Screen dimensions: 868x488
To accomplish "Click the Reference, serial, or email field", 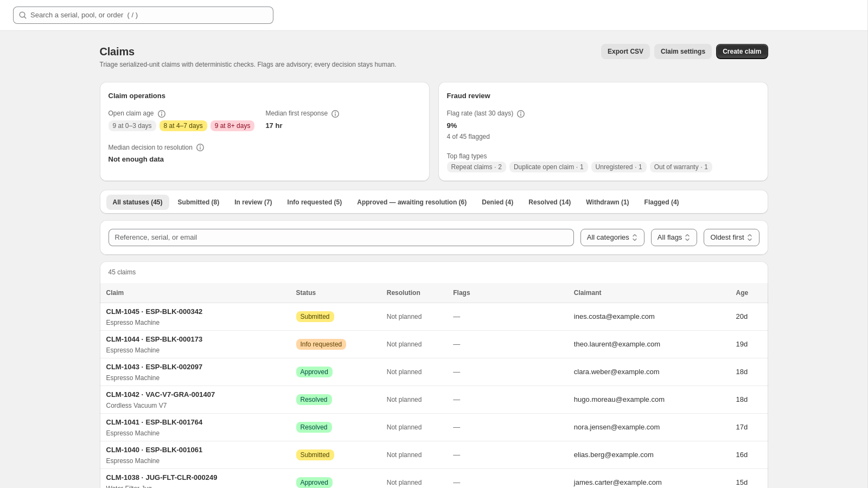I will 341,237.
